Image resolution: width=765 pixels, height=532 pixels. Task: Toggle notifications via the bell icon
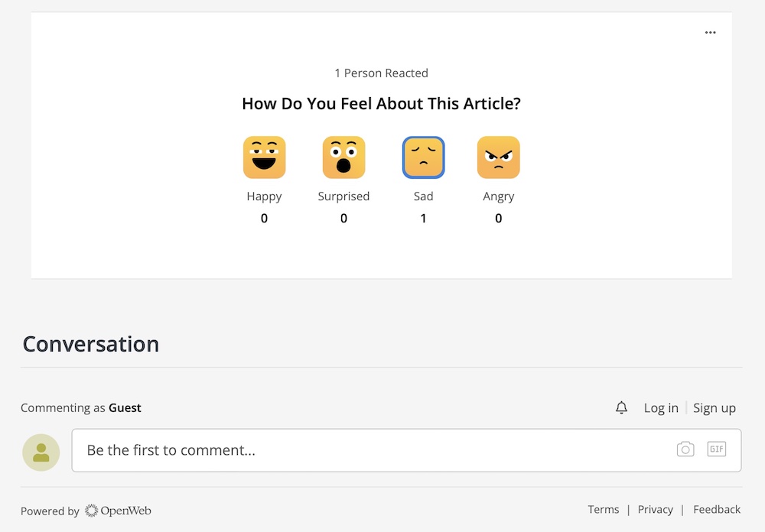pyautogui.click(x=621, y=407)
